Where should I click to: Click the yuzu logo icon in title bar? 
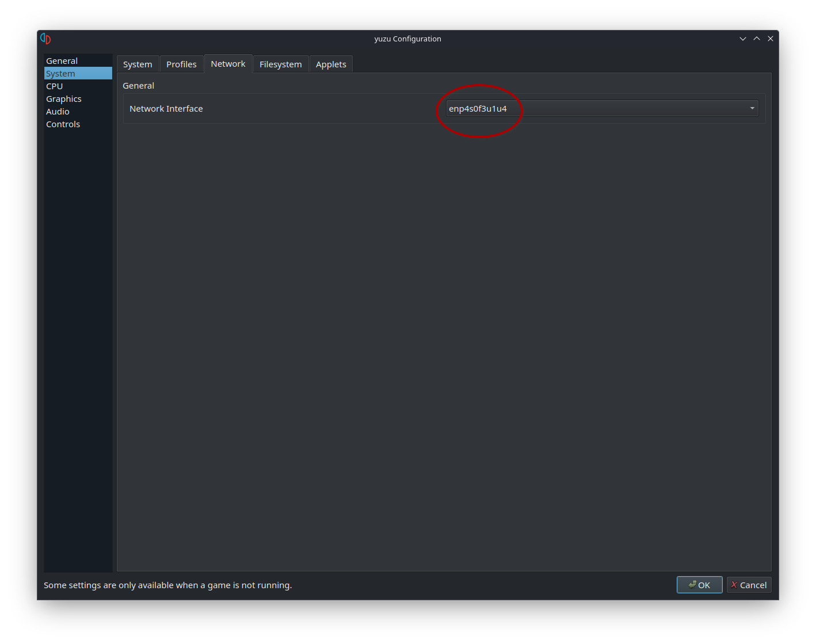[x=45, y=39]
